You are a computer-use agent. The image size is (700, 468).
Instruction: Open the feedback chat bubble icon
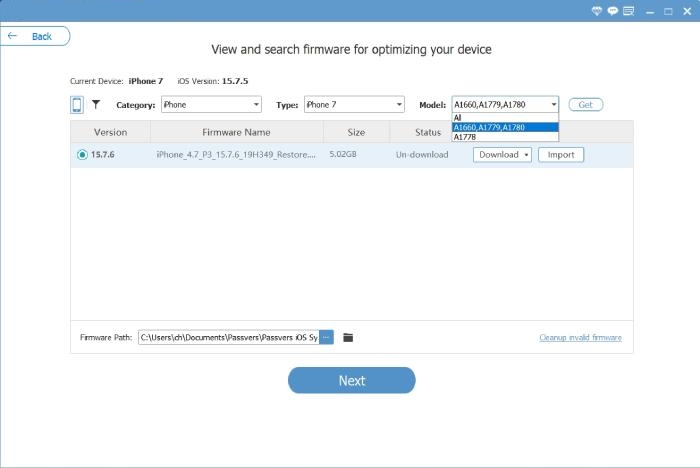pos(612,10)
